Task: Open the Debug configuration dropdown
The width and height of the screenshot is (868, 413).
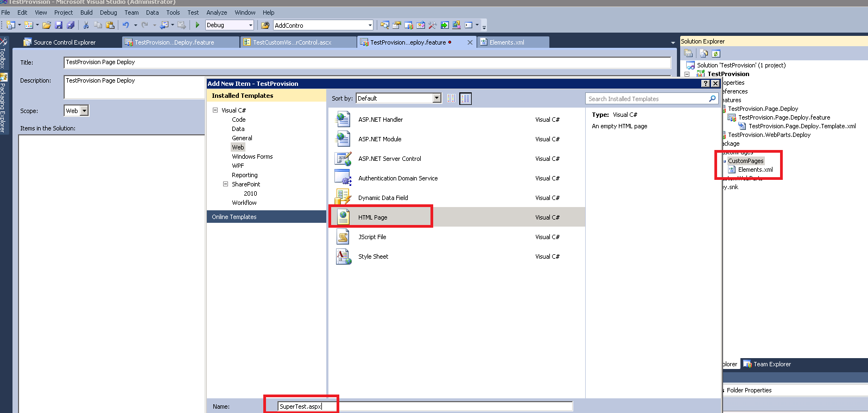Action: (250, 25)
